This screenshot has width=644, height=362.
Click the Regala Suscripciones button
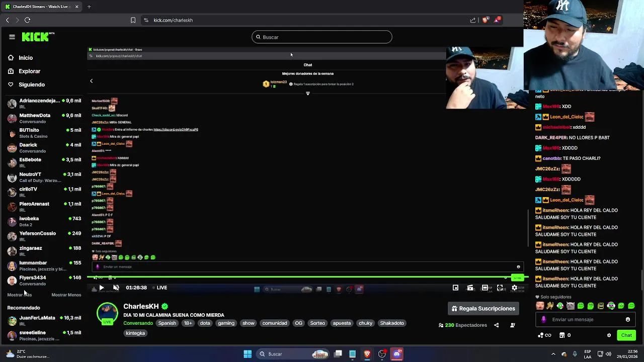coord(484,309)
